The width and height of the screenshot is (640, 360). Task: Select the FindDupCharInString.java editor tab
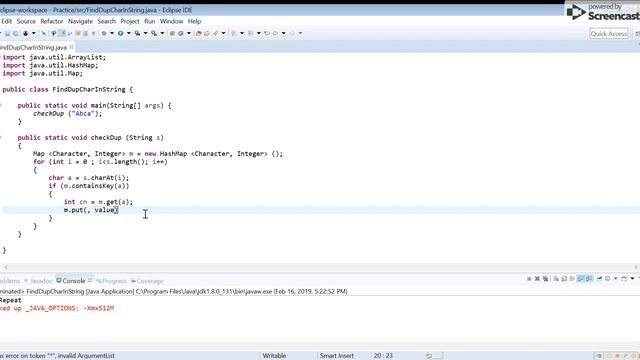point(33,47)
